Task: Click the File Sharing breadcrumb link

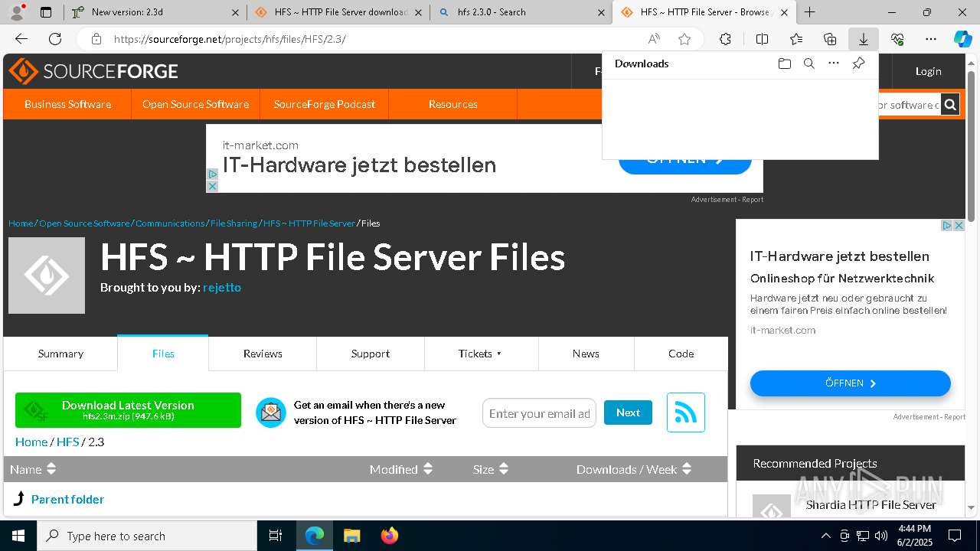Action: [x=234, y=223]
